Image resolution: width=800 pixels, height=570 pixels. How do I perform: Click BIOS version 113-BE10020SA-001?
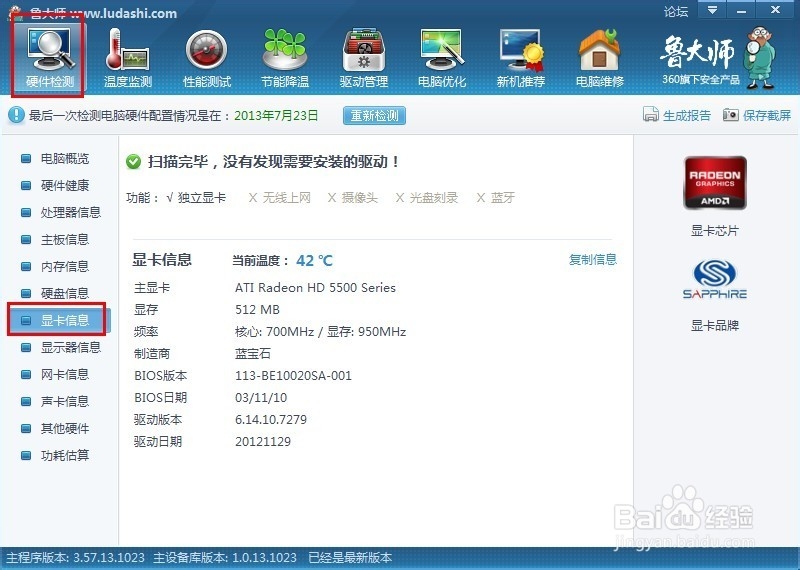click(293, 376)
